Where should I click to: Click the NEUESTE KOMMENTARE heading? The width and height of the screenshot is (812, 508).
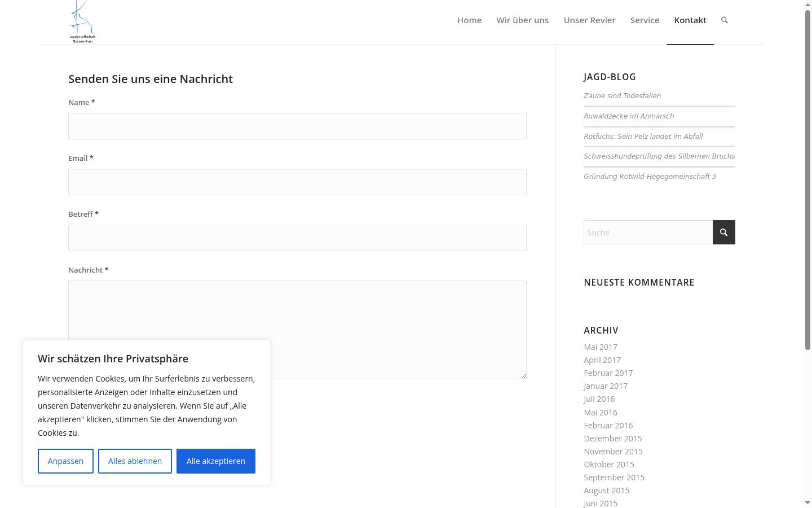[639, 282]
